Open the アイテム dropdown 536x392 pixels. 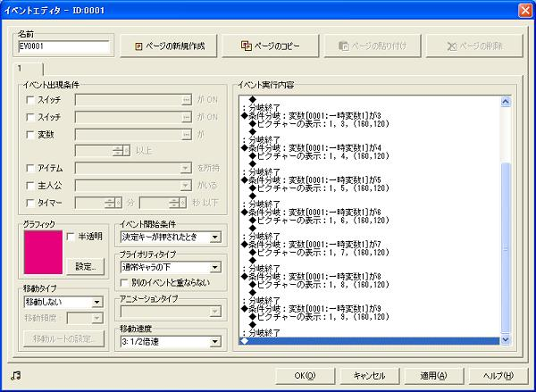click(186, 168)
